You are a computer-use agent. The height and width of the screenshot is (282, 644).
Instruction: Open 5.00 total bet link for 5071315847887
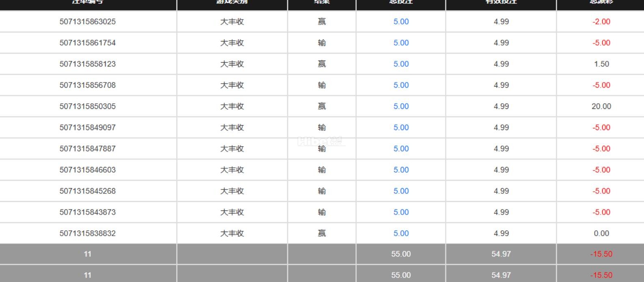pos(401,148)
